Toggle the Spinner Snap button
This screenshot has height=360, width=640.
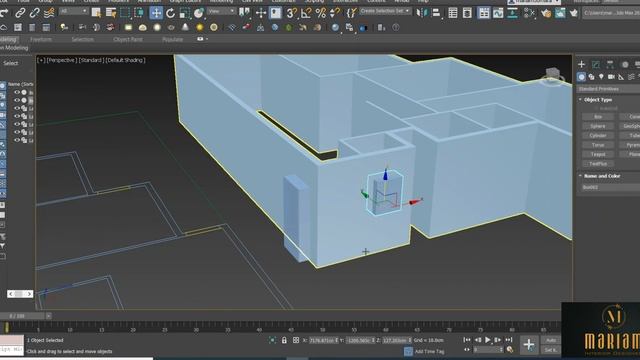335,13
